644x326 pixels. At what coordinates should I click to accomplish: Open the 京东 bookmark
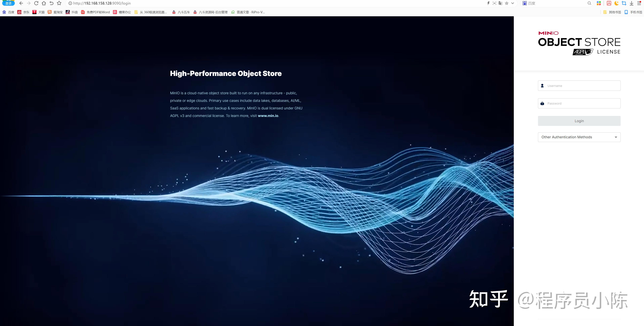click(x=23, y=12)
